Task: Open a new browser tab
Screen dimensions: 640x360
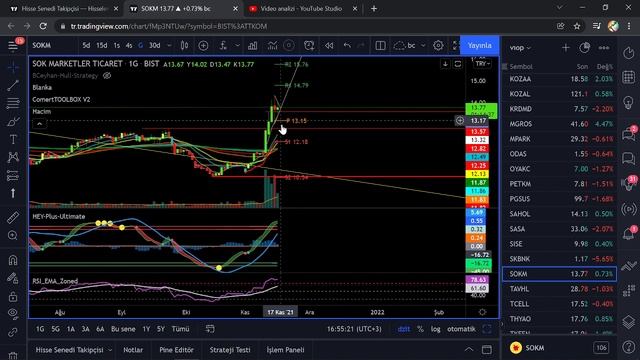Action: pyautogui.click(x=374, y=9)
